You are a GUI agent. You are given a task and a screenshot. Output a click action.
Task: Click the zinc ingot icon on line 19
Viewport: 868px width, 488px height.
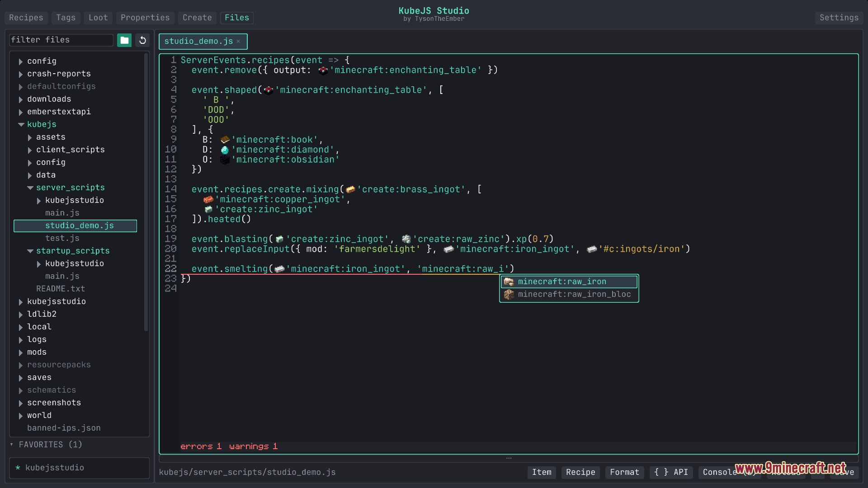point(279,239)
